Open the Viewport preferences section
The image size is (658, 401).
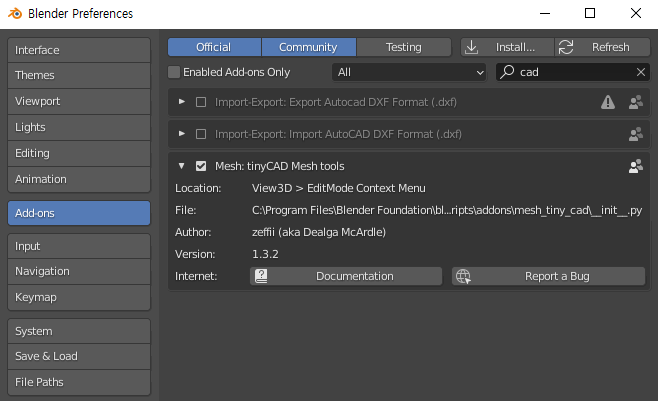pos(79,102)
